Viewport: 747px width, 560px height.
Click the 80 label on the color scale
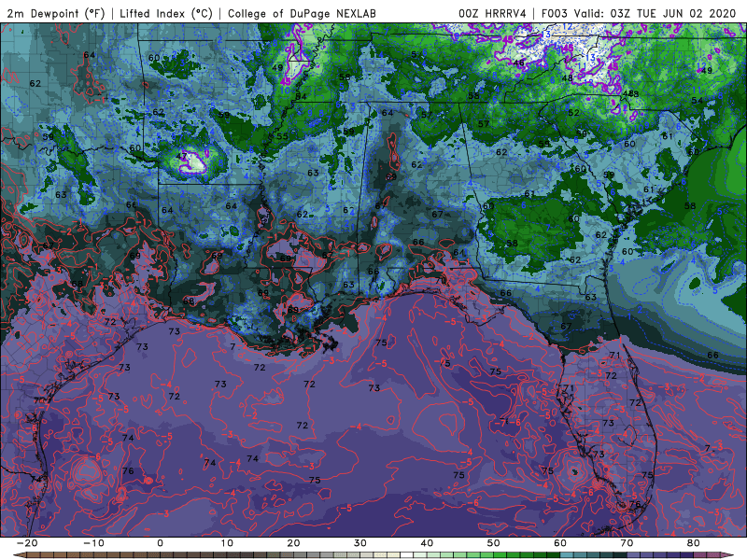click(694, 543)
